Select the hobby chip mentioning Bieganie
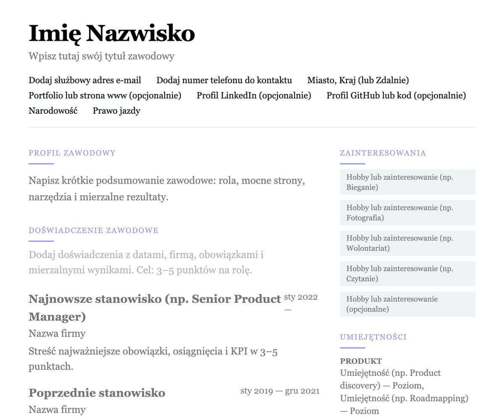 (407, 182)
